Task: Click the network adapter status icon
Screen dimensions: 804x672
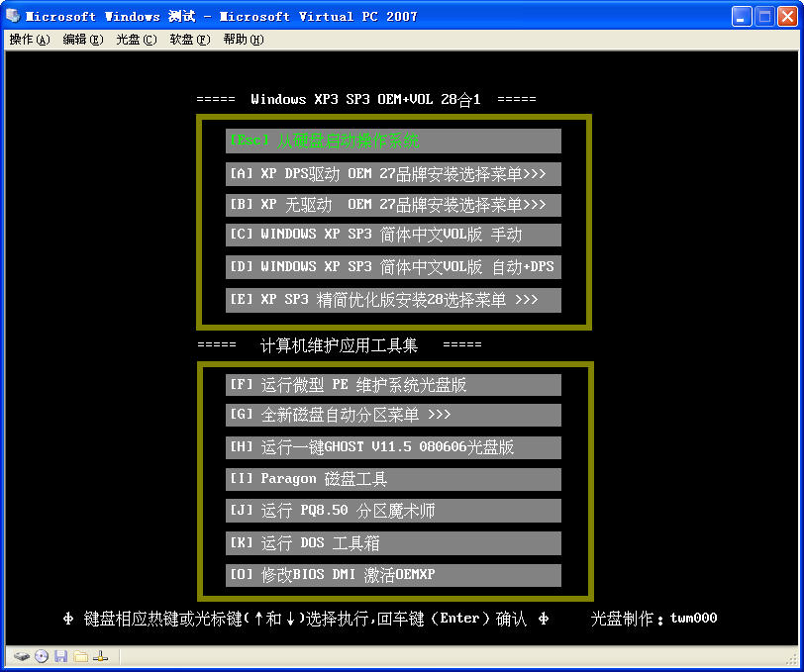Action: [x=101, y=656]
